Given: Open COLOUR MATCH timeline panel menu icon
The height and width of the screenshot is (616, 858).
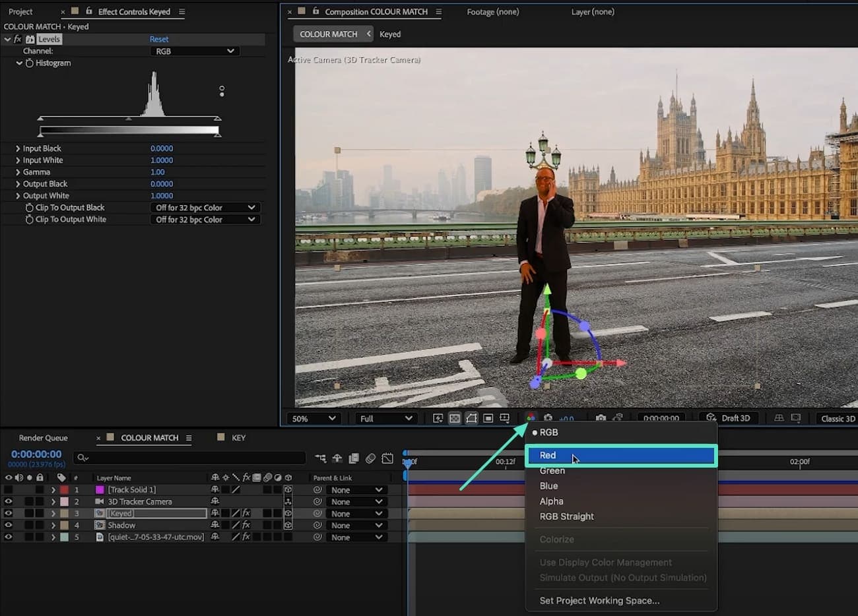Looking at the screenshot, I should click(x=189, y=438).
